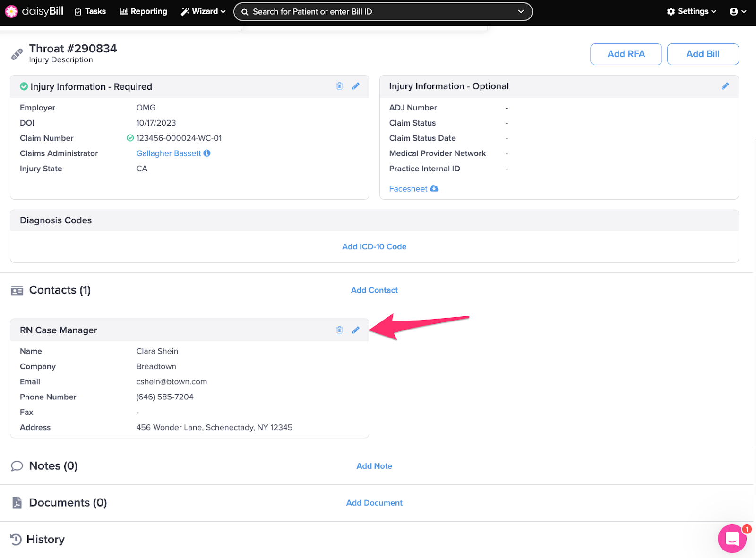Focus the patient or Bill ID search field

(x=383, y=12)
